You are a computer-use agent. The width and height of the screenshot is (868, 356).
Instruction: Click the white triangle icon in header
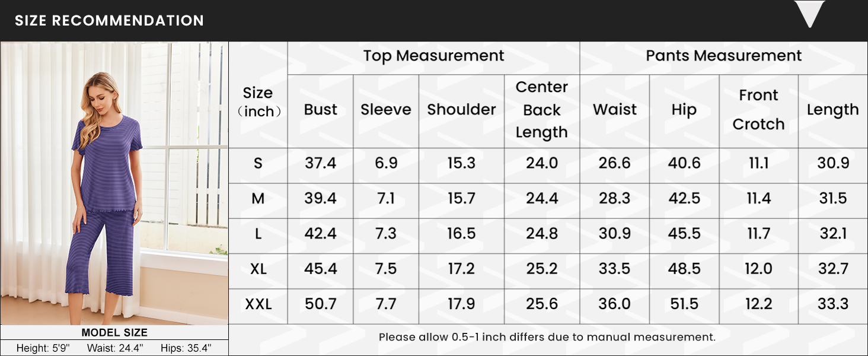(809, 14)
